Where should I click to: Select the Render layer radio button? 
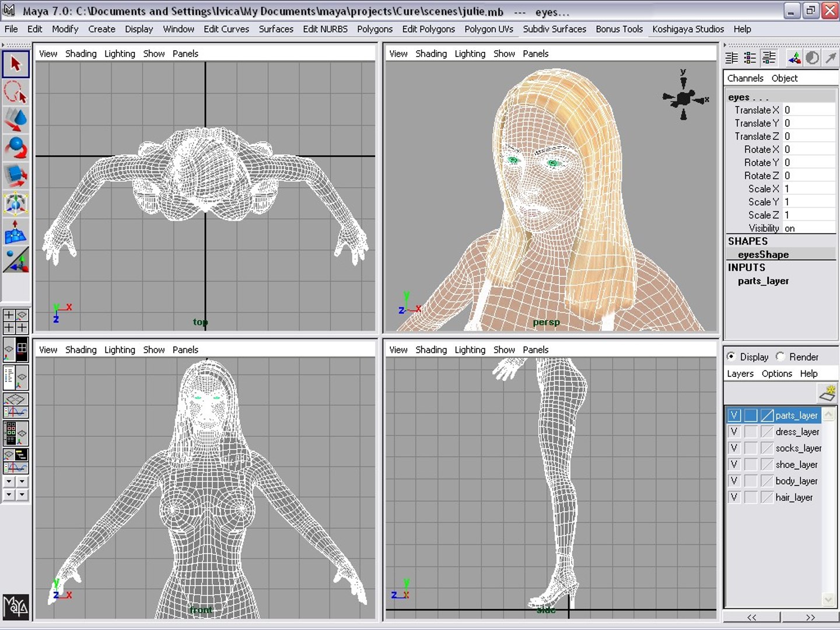tap(780, 356)
